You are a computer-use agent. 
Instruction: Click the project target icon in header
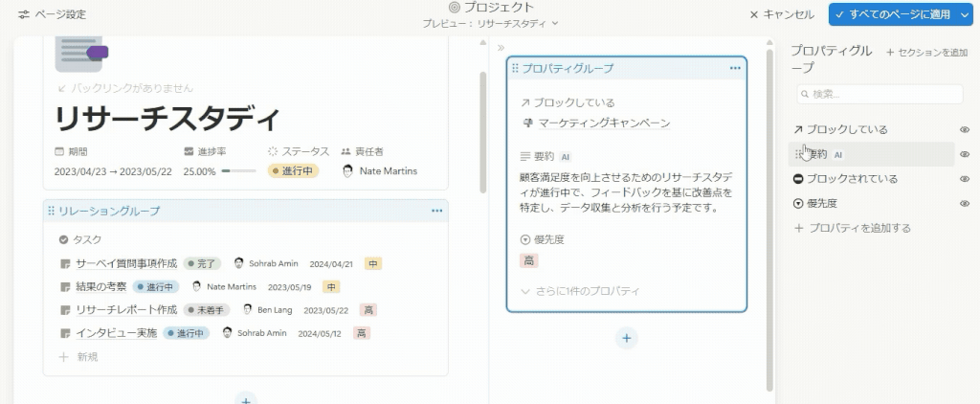click(x=455, y=8)
